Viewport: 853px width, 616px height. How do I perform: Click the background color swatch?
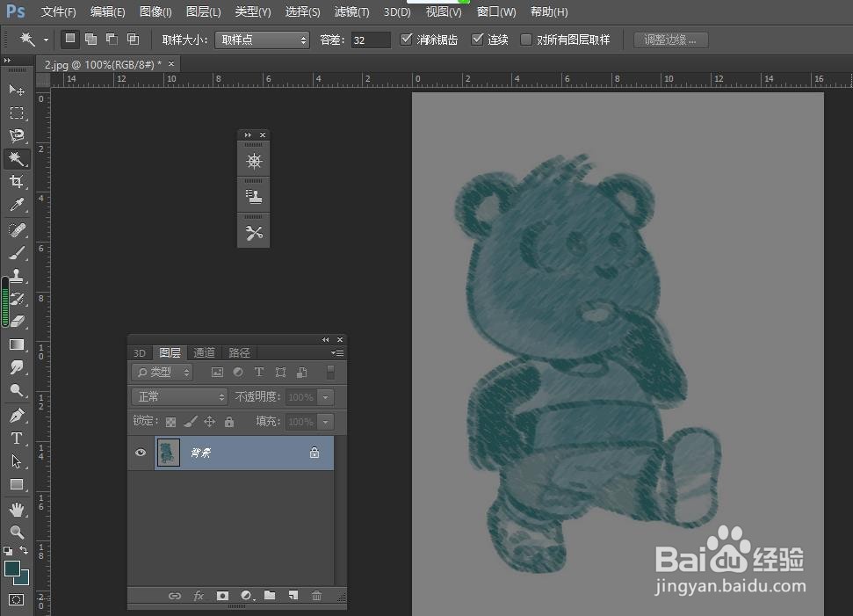[24, 578]
